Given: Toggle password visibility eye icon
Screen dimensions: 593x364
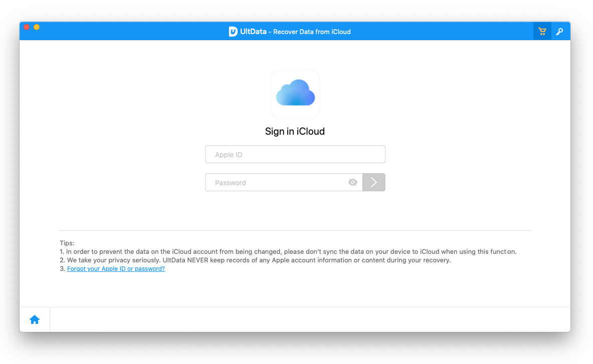Looking at the screenshot, I should 353,182.
